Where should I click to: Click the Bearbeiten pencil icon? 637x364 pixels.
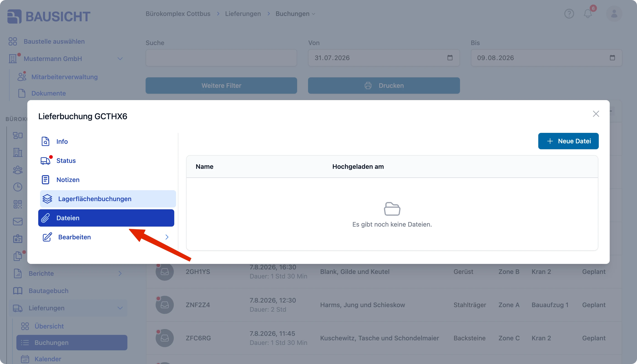(47, 237)
